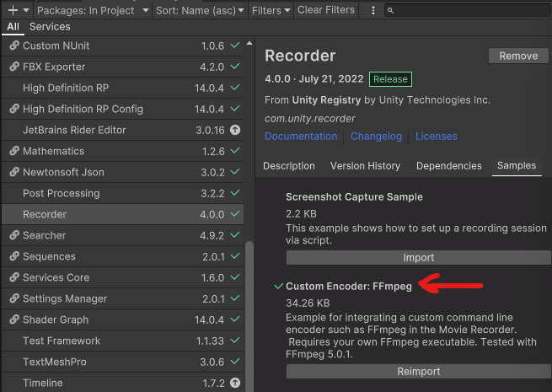
Task: Click the magnifier icon in search field
Action: click(390, 11)
